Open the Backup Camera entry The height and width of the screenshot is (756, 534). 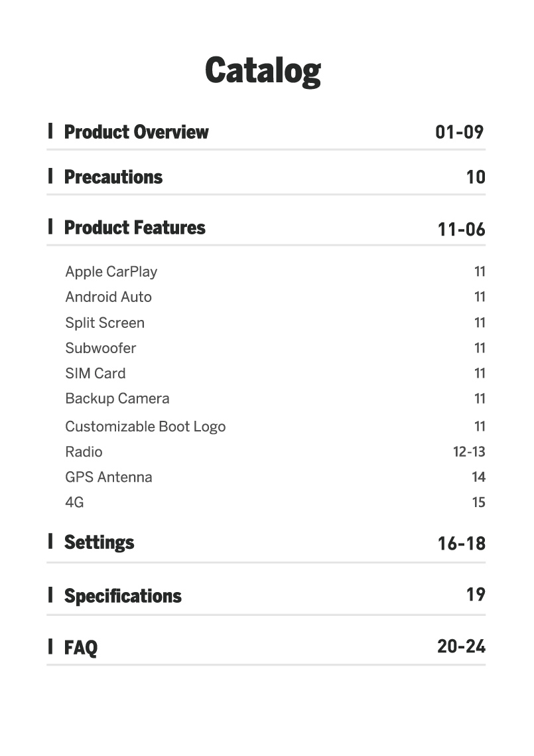point(117,398)
